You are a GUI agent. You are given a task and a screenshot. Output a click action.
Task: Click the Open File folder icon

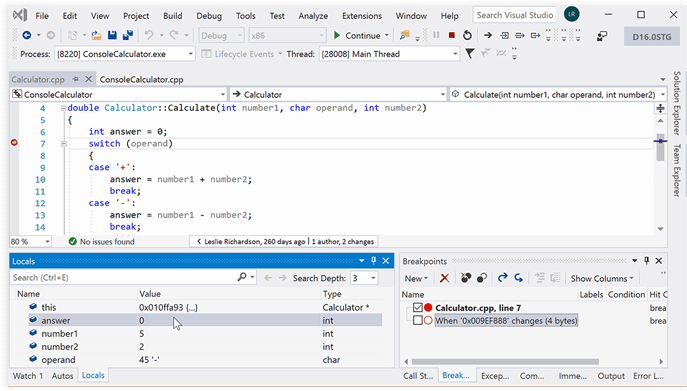click(96, 35)
